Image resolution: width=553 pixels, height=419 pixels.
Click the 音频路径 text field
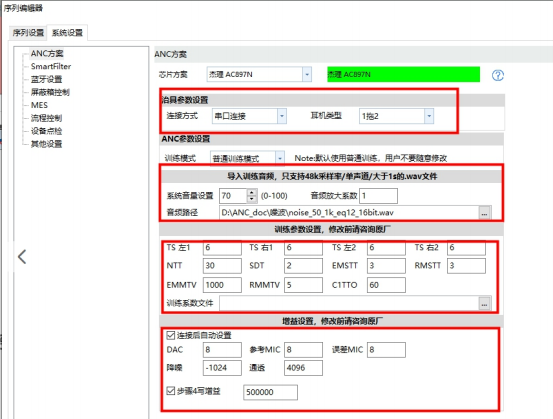[x=349, y=213]
